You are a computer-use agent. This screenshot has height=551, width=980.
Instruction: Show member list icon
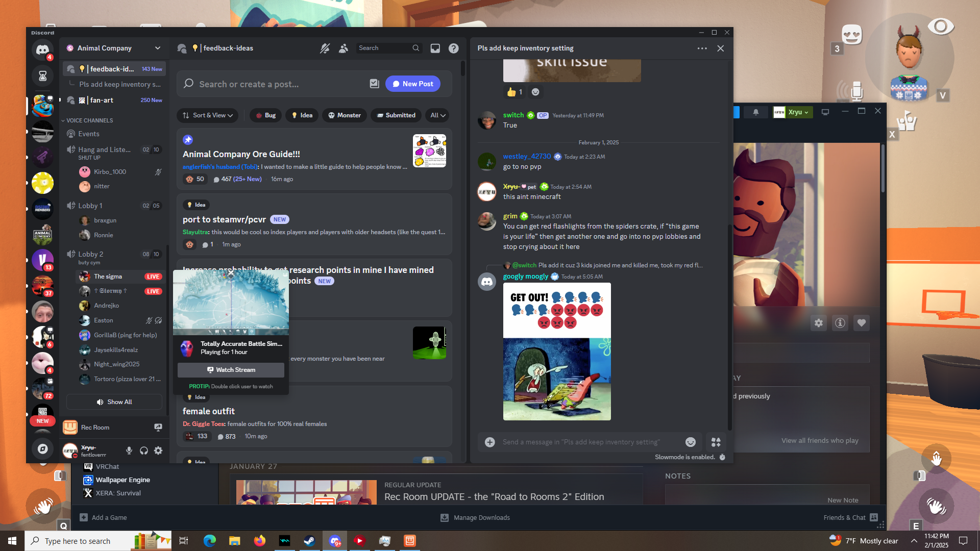[344, 48]
